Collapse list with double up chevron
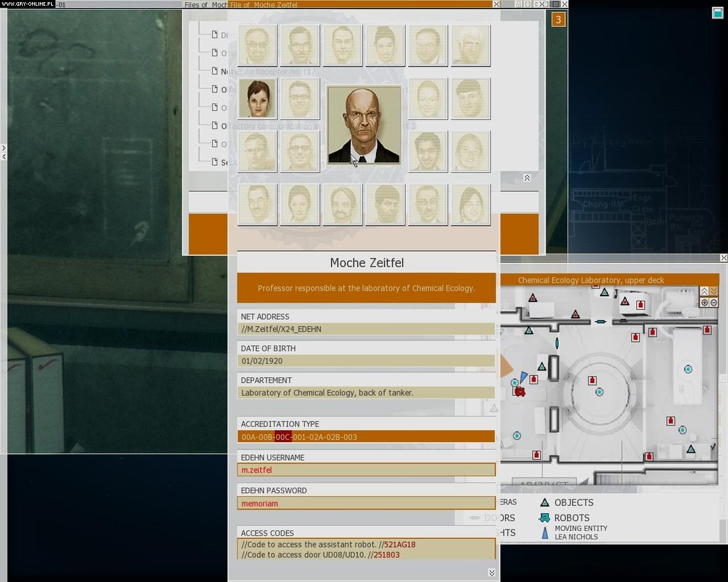This screenshot has width=728, height=582. click(x=527, y=178)
